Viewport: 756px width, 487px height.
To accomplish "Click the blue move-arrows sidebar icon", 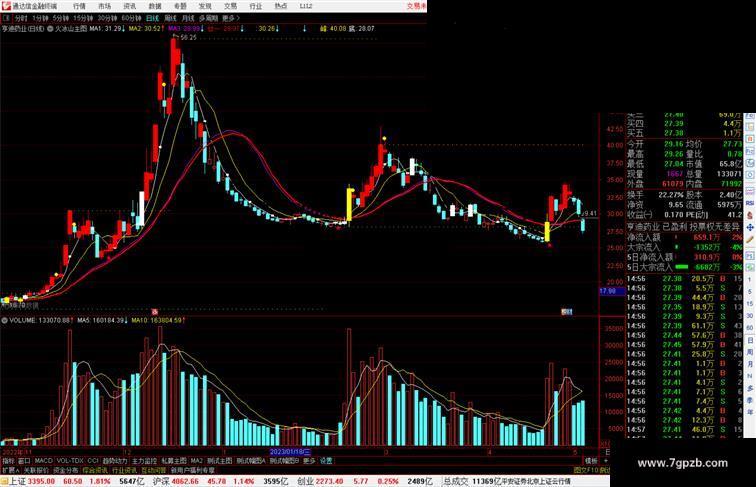I will coord(750,227).
